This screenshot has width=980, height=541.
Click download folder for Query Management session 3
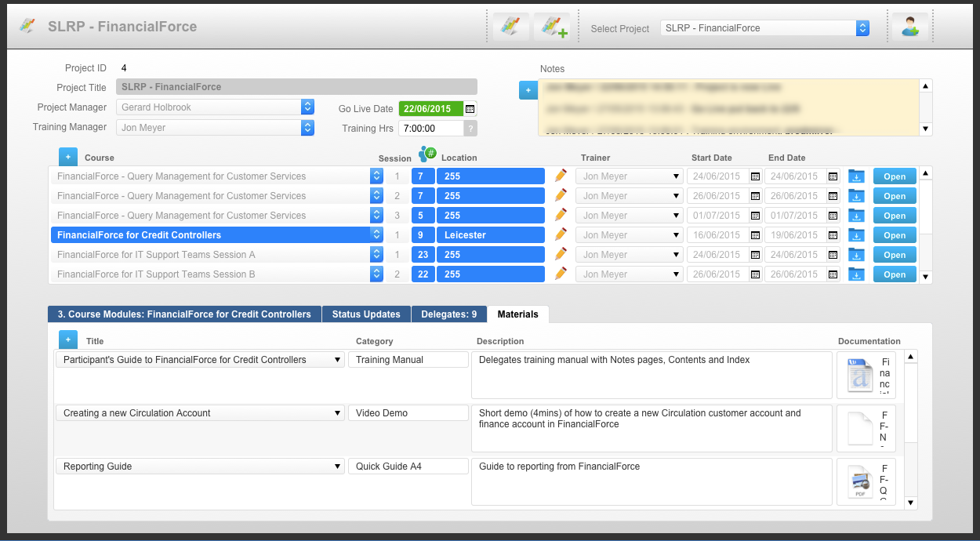pyautogui.click(x=856, y=216)
